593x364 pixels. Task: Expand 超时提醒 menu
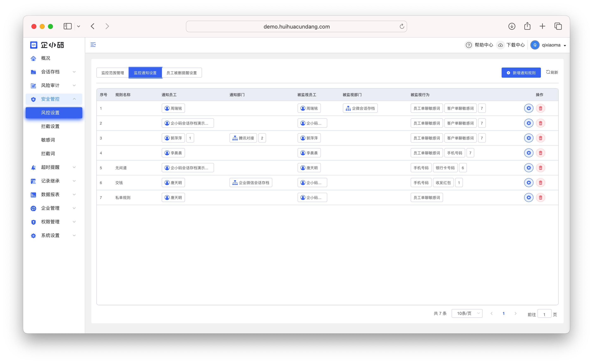[54, 167]
